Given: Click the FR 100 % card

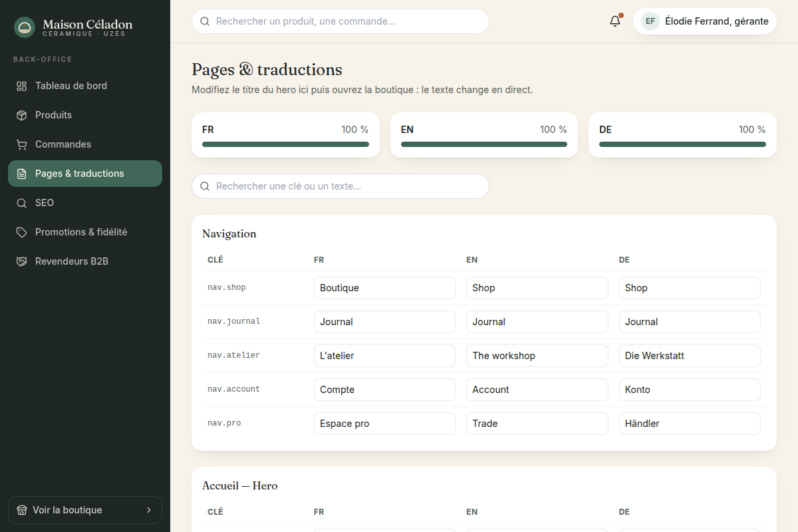Looking at the screenshot, I should (285, 135).
